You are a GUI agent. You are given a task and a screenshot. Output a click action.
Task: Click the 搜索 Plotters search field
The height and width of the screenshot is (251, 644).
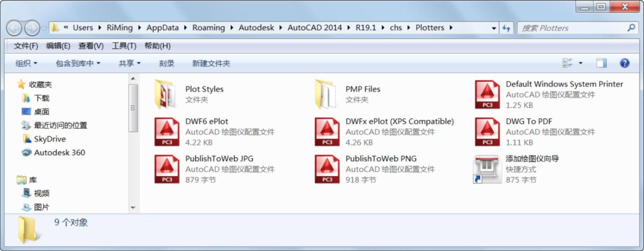pos(578,28)
